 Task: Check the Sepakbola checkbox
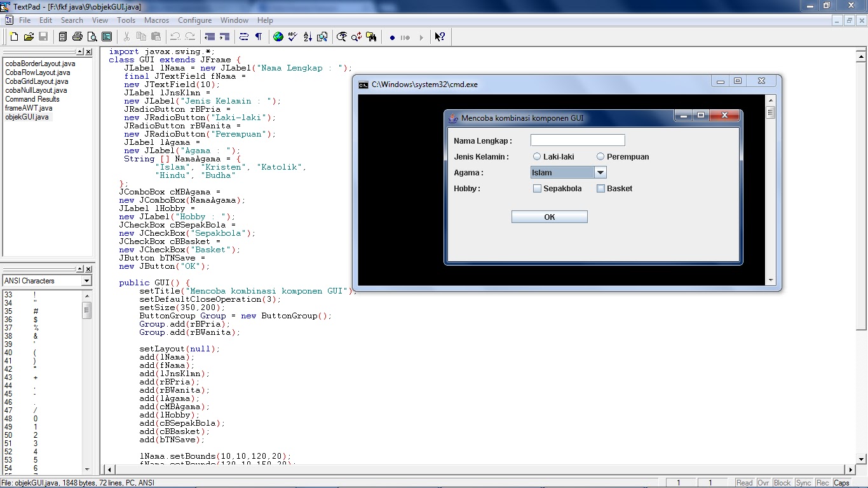[537, 188]
